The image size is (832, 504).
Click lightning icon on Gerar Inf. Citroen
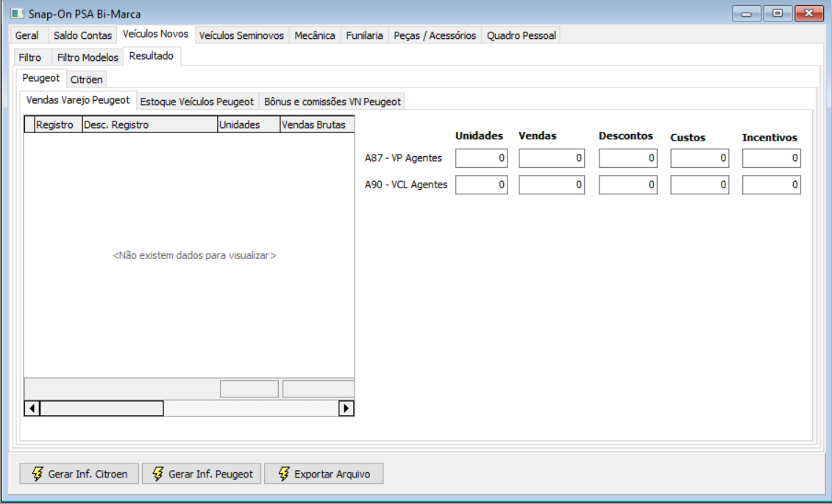tap(37, 474)
